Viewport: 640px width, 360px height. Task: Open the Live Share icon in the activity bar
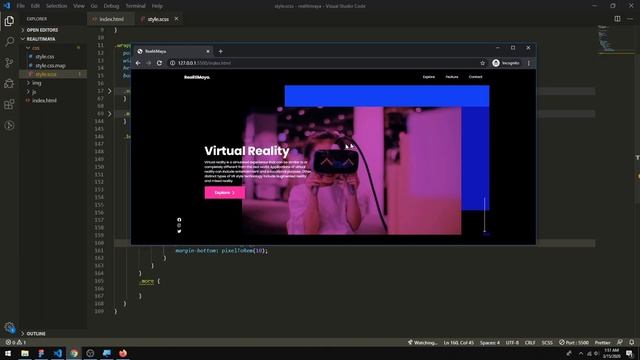click(x=9, y=125)
